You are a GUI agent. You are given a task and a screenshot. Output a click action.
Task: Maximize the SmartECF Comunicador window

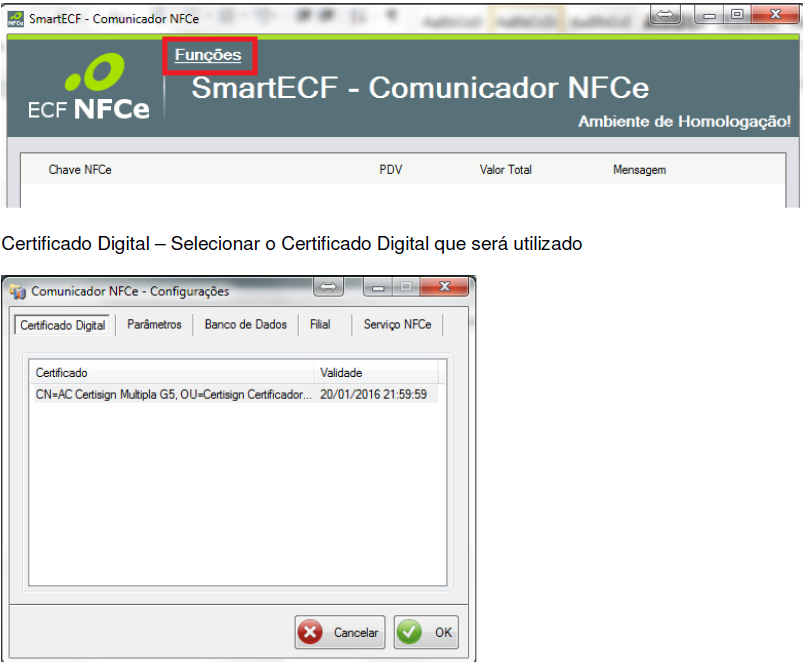[737, 14]
